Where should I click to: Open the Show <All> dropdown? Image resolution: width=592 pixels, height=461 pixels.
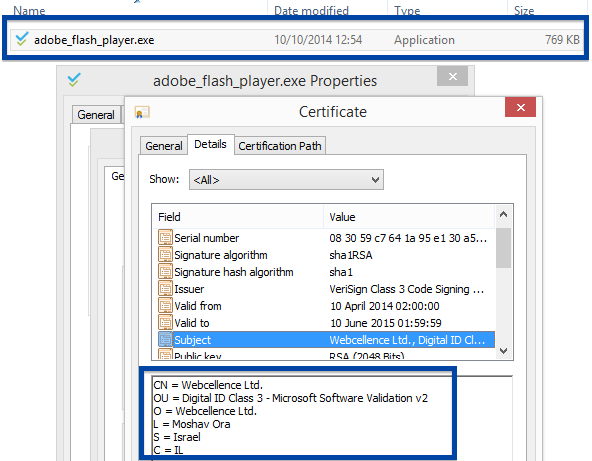(x=286, y=180)
